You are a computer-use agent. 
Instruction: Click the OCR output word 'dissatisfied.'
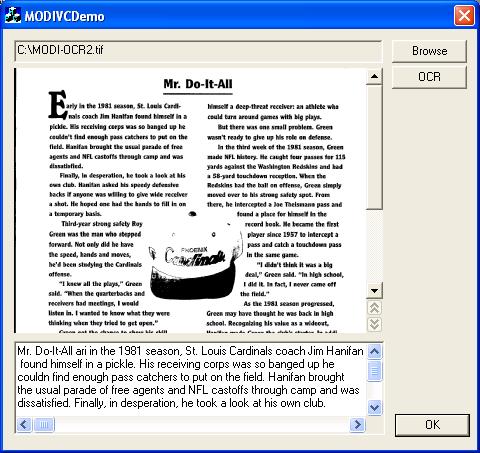[44, 403]
